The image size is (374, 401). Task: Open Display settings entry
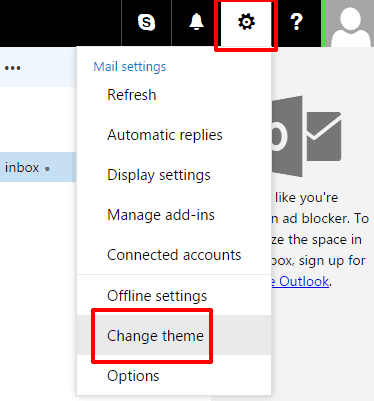[x=159, y=175]
